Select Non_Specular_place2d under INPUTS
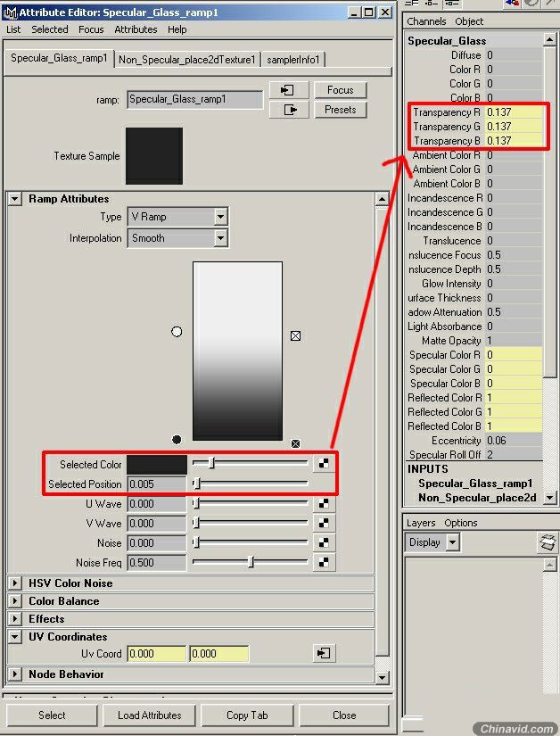560x736 pixels. pos(477,498)
